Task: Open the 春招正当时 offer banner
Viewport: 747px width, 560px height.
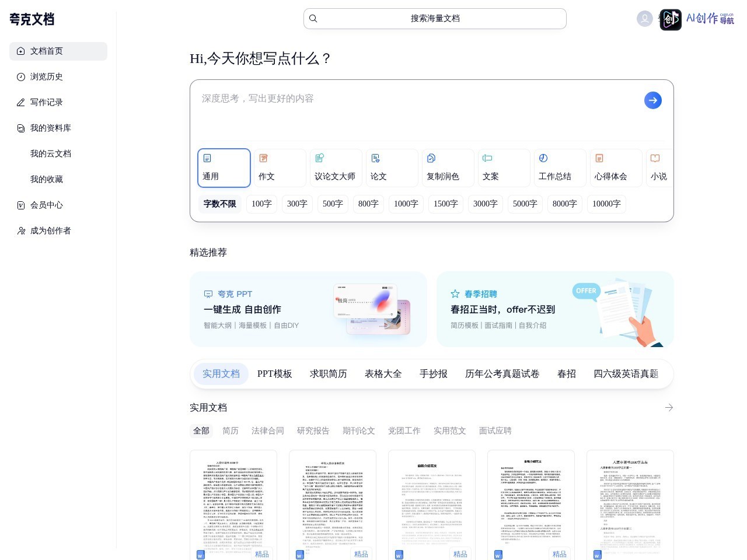Action: pyautogui.click(x=555, y=309)
